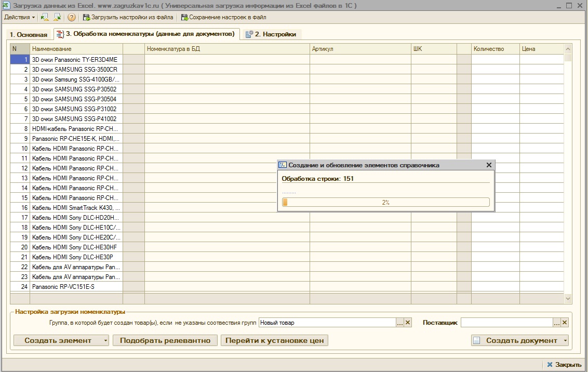The width and height of the screenshot is (588, 372).
Task: Expand the Создать документ dropdown arrow
Action: [565, 340]
